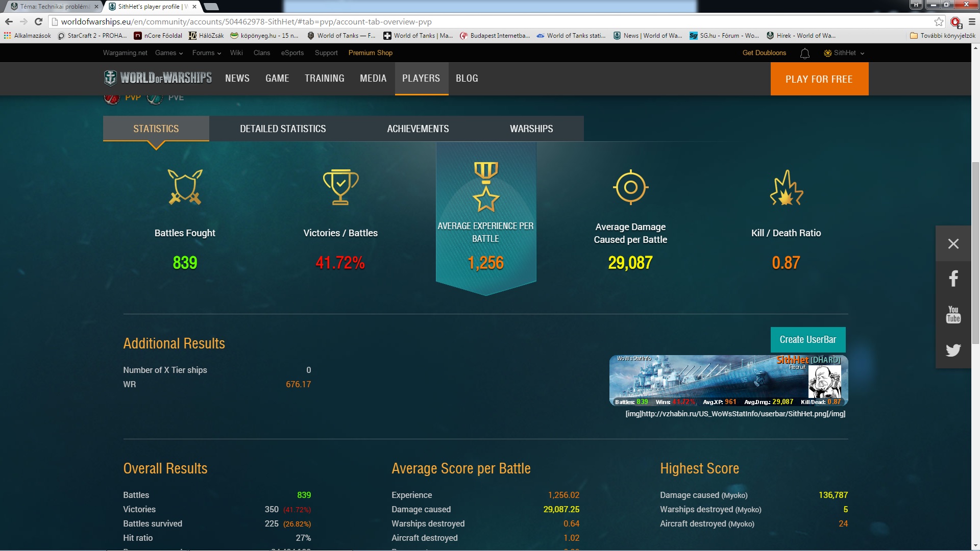Open the NEWS menu

pos(237,79)
